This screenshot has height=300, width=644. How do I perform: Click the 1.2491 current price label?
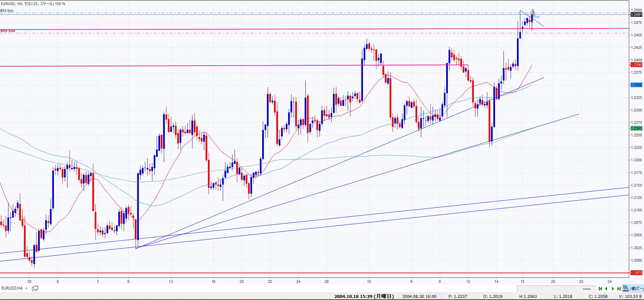pos(636,15)
